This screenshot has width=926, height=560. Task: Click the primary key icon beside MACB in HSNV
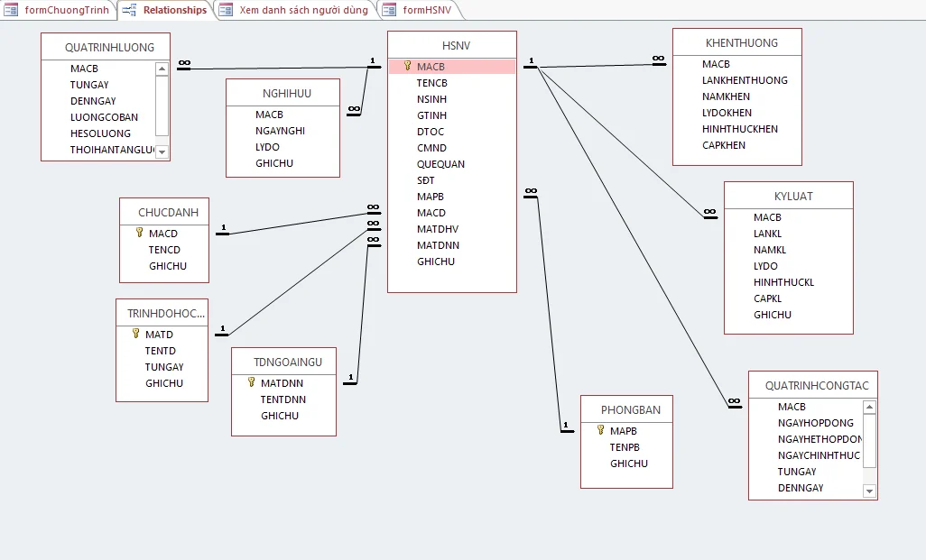407,66
